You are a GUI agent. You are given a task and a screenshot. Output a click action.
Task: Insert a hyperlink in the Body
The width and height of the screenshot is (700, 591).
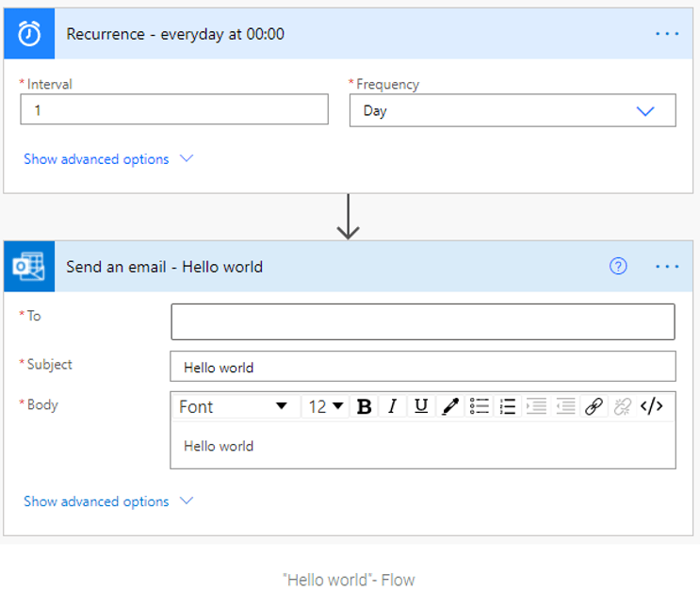594,406
